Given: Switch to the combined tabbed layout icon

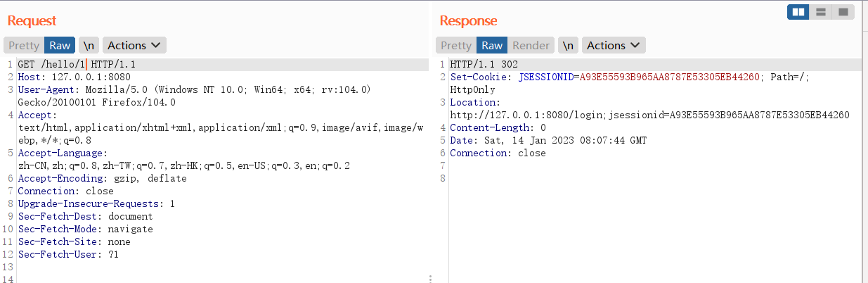Looking at the screenshot, I should (843, 12).
